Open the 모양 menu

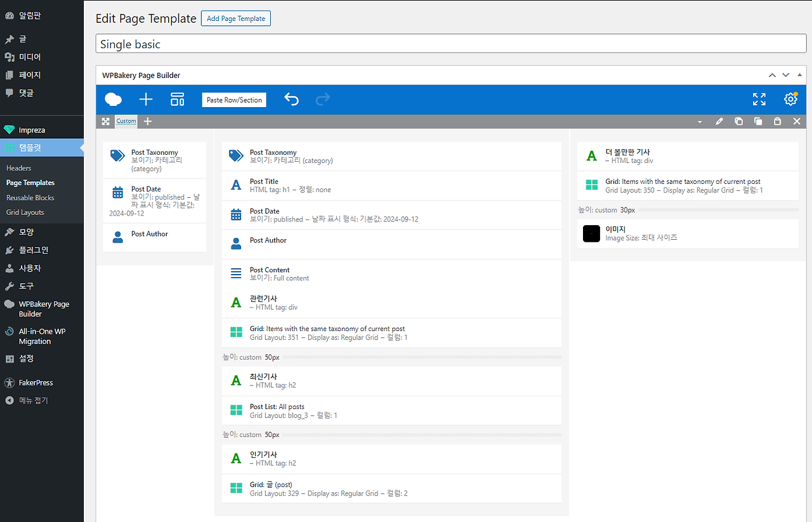42,232
